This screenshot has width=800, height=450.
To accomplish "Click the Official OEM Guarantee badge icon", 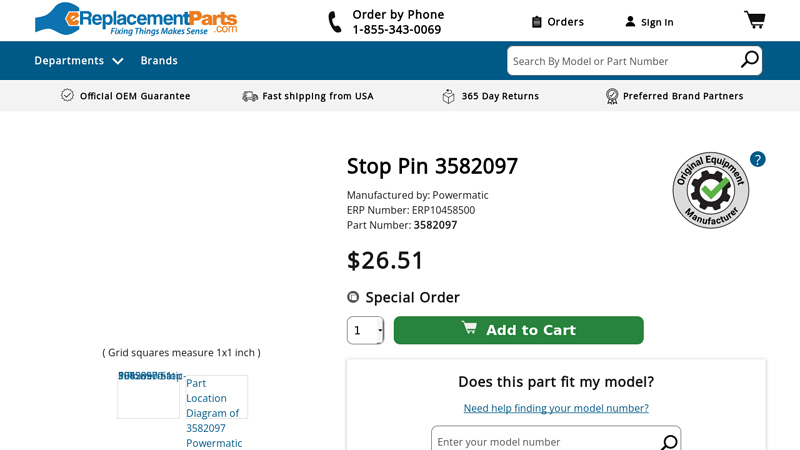I will 67,96.
